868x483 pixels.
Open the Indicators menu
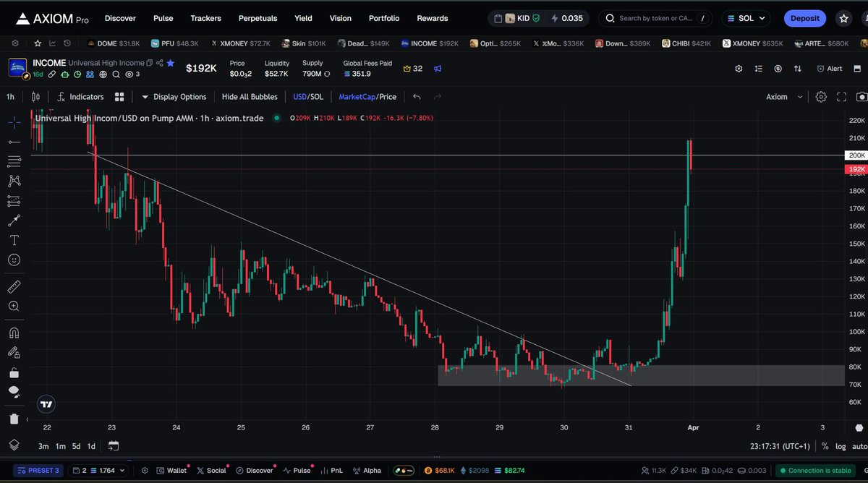(x=80, y=97)
